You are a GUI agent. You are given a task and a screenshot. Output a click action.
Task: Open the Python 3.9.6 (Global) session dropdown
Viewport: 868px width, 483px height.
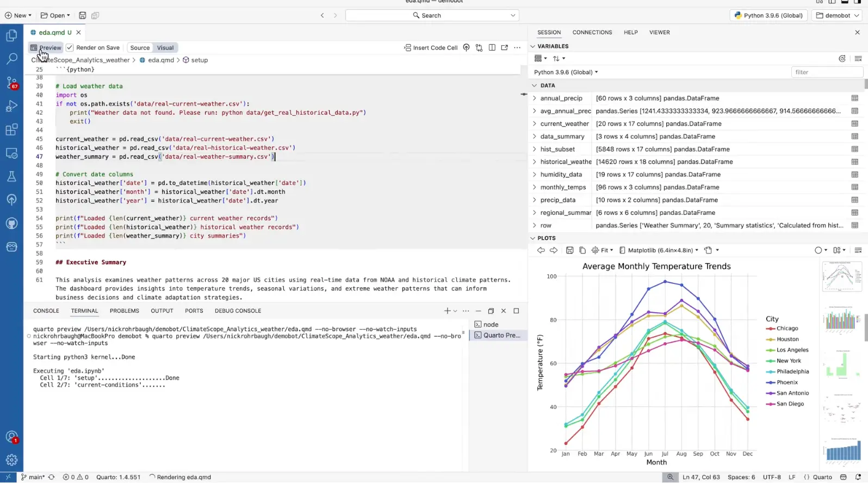click(x=566, y=72)
